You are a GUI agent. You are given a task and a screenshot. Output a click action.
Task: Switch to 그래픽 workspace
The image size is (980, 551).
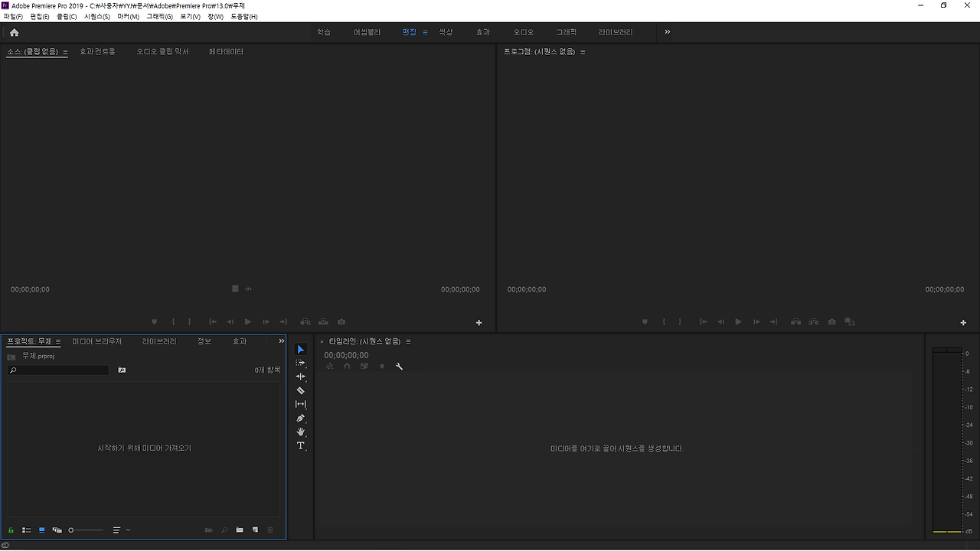(567, 32)
